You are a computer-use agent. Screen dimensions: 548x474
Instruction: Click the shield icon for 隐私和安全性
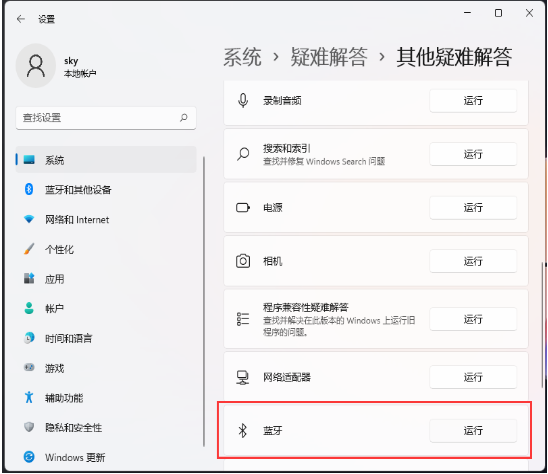(x=29, y=427)
